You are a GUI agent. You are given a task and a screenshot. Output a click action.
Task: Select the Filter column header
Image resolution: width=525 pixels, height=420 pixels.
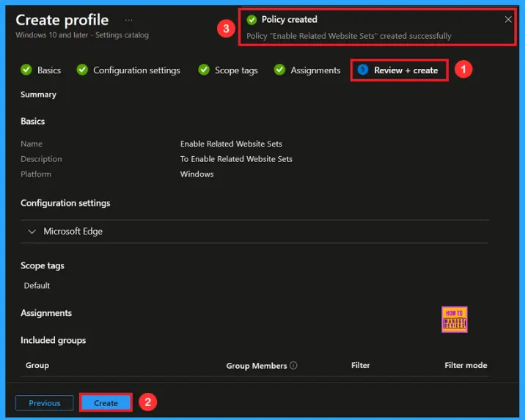click(361, 366)
